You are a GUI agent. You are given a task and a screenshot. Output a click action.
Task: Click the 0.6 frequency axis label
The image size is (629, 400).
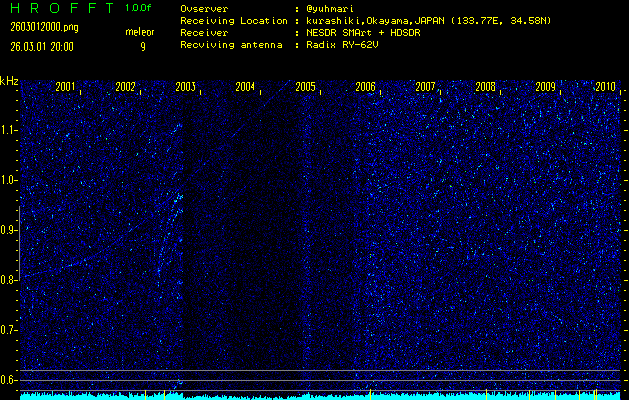click(8, 380)
